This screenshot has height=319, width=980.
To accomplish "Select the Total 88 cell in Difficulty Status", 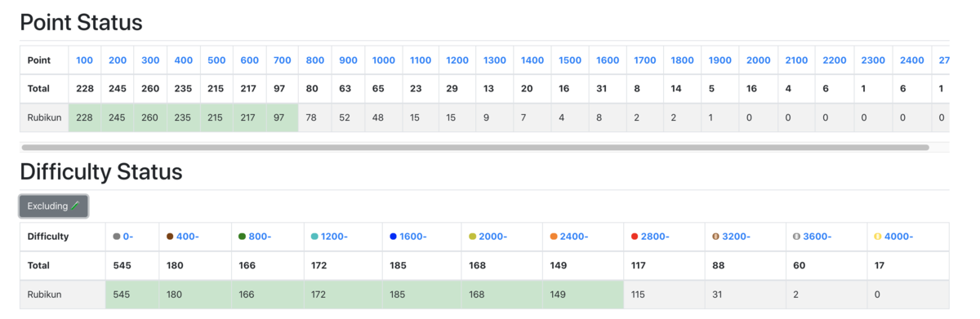I will (x=745, y=265).
